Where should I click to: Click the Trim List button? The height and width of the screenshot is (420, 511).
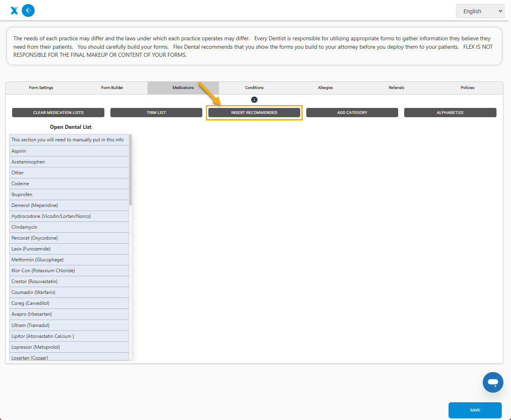click(156, 113)
